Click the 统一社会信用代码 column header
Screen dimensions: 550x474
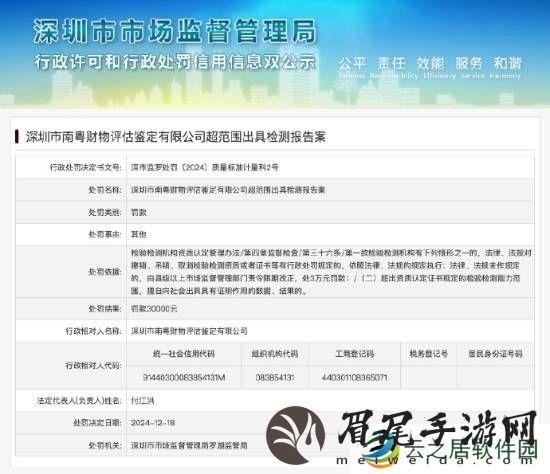184,354
